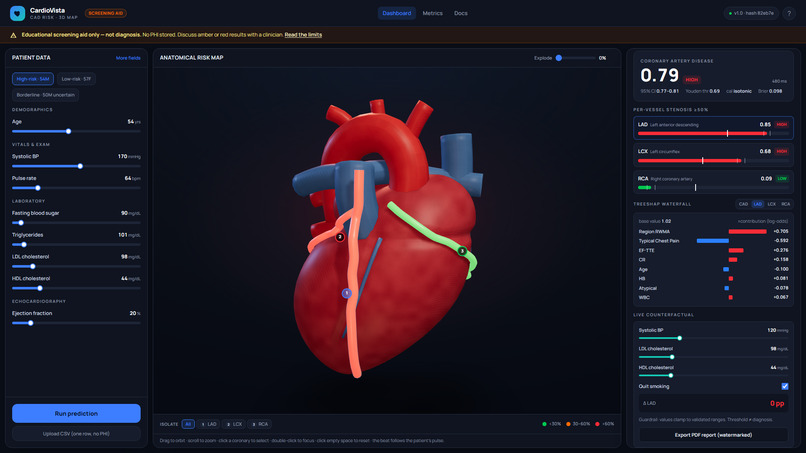Click the version hash status badge

(x=751, y=13)
